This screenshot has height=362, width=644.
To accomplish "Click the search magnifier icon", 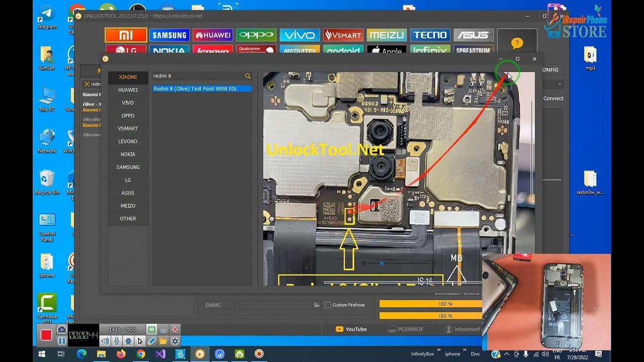I will tap(248, 76).
